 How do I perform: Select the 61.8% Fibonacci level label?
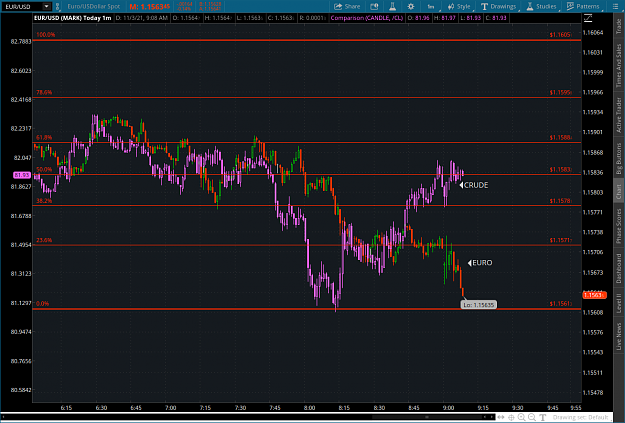pyautogui.click(x=44, y=138)
